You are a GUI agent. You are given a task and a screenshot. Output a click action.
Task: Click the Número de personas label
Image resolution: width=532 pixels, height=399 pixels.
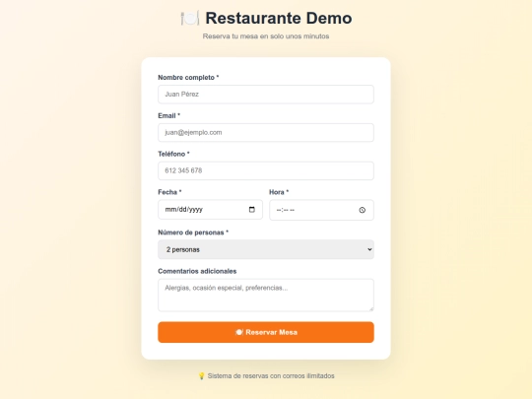193,233
